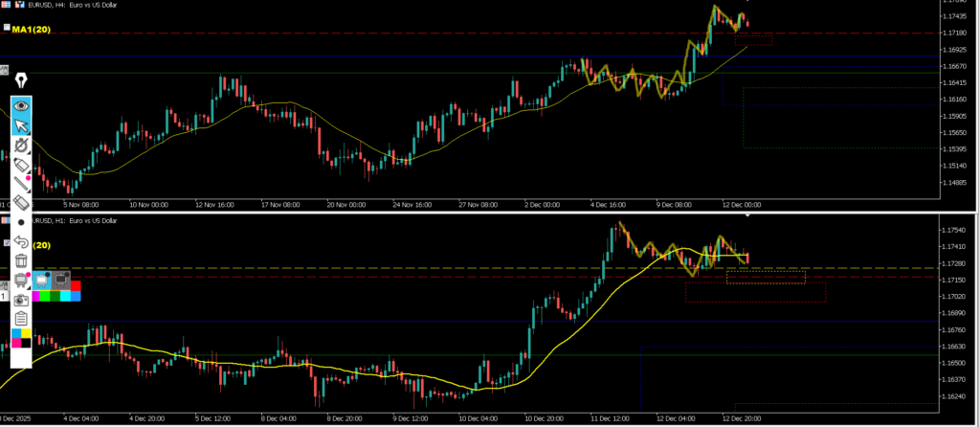
Task: Click the 12 Dec 00:00 time label
Action: (x=744, y=204)
